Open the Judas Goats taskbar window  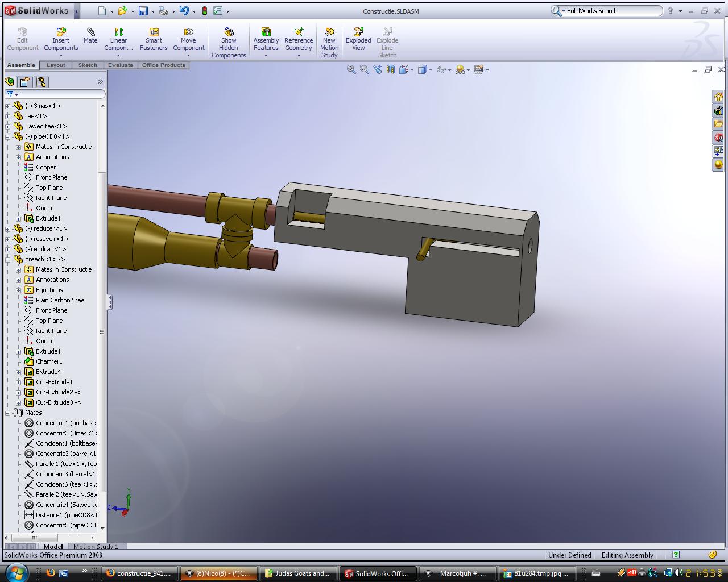[298, 573]
